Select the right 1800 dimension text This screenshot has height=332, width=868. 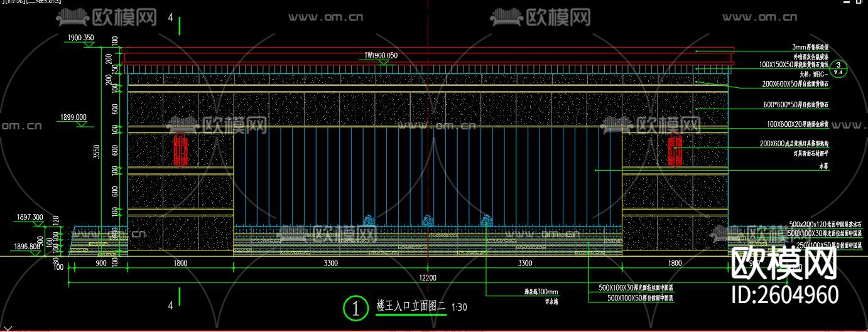pyautogui.click(x=675, y=264)
